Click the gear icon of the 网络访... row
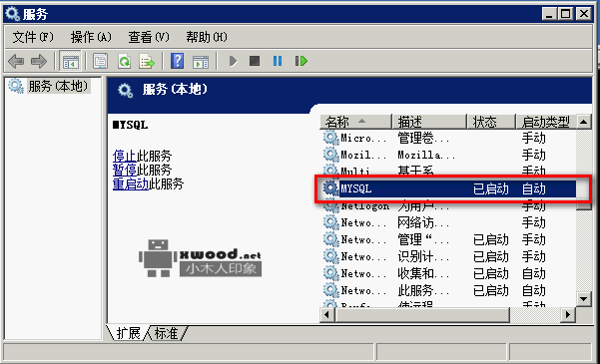 pyautogui.click(x=330, y=222)
